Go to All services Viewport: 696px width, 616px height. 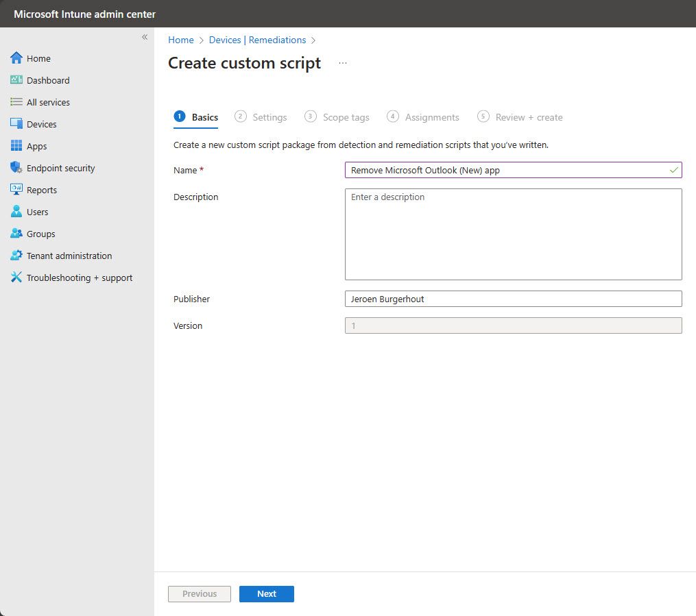[x=48, y=103]
